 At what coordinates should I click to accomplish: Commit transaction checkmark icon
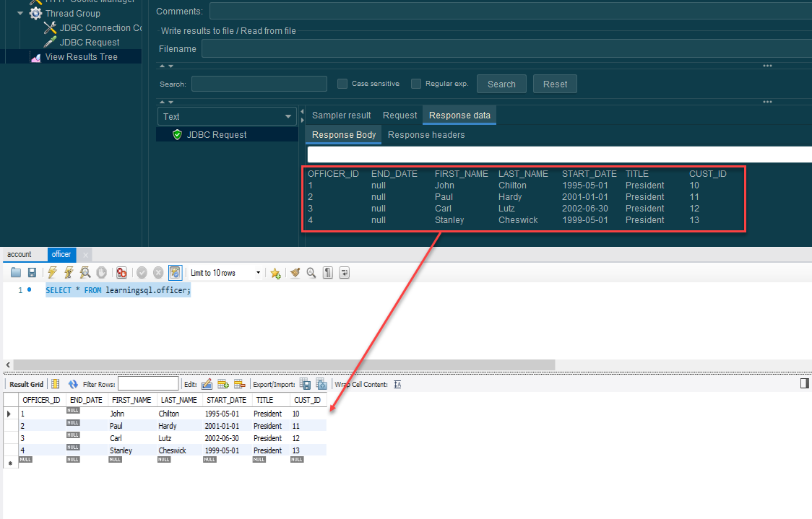coord(142,273)
